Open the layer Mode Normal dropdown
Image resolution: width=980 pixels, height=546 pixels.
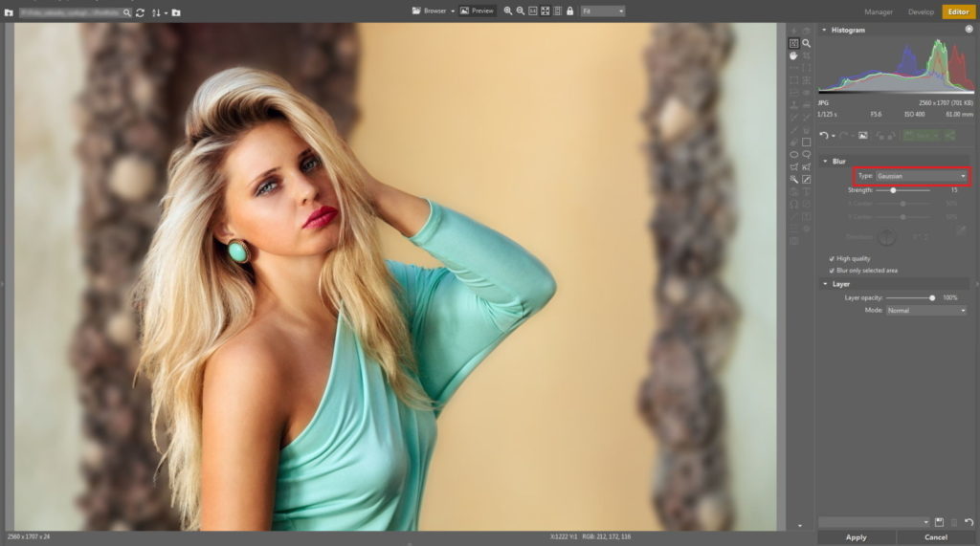pyautogui.click(x=926, y=311)
